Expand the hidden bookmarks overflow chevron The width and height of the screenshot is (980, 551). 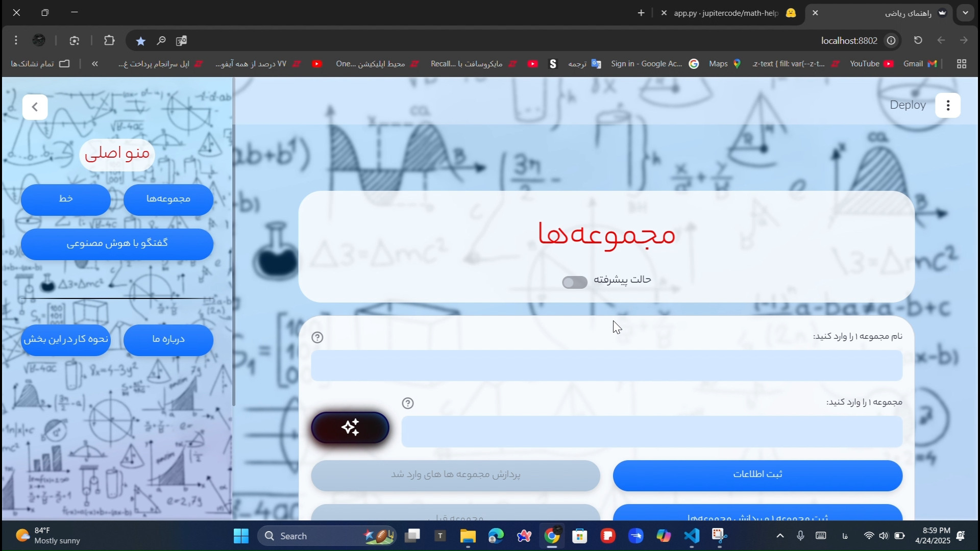(x=95, y=64)
